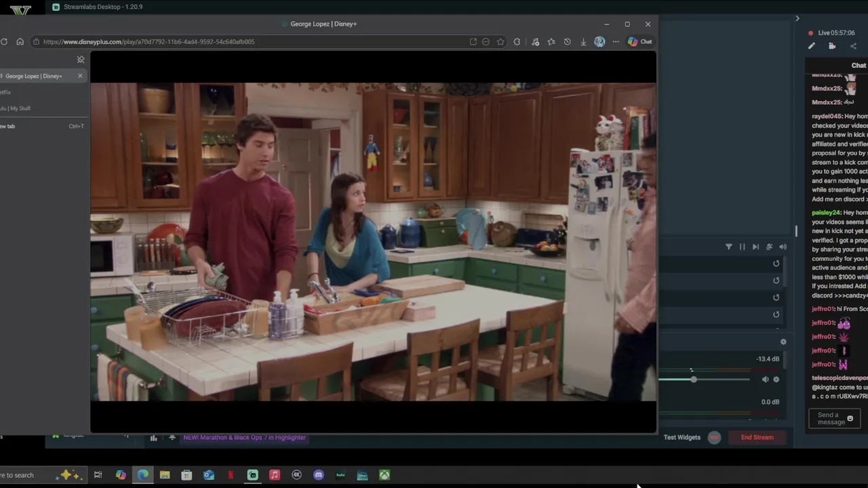This screenshot has height=488, width=868.
Task: Reload the Disney+ page in the browser
Action: (x=4, y=42)
